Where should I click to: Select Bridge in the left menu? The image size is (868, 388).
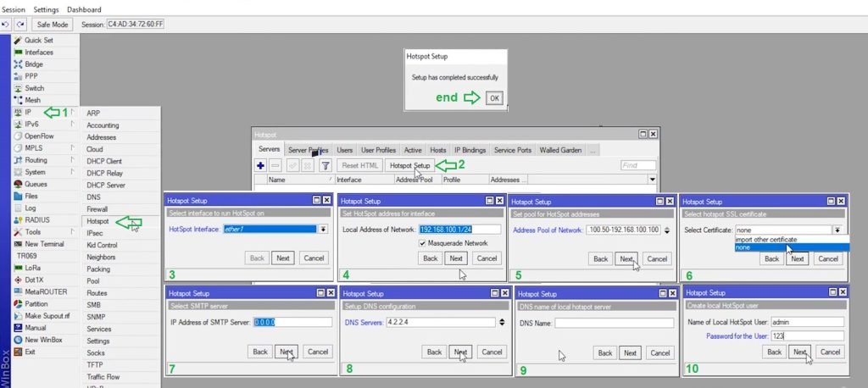point(34,64)
